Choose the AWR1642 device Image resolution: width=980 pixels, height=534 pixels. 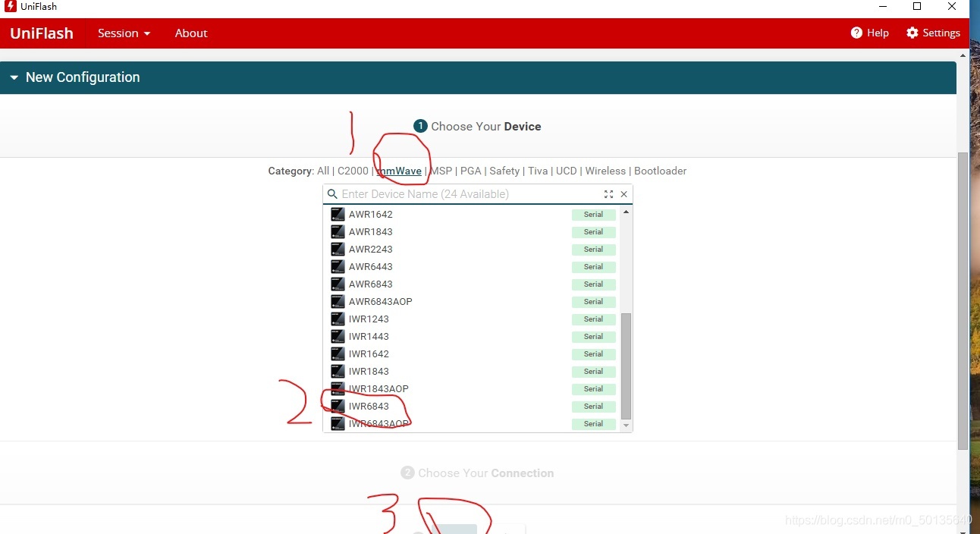click(x=473, y=215)
